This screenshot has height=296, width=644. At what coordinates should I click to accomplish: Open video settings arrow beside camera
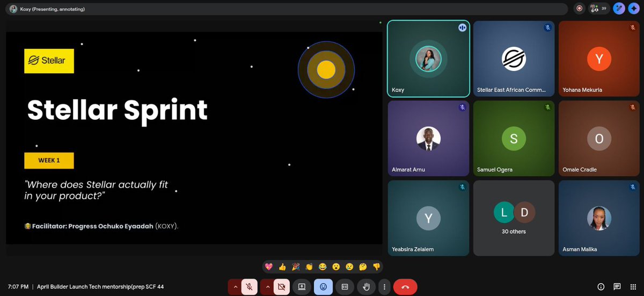click(x=267, y=287)
